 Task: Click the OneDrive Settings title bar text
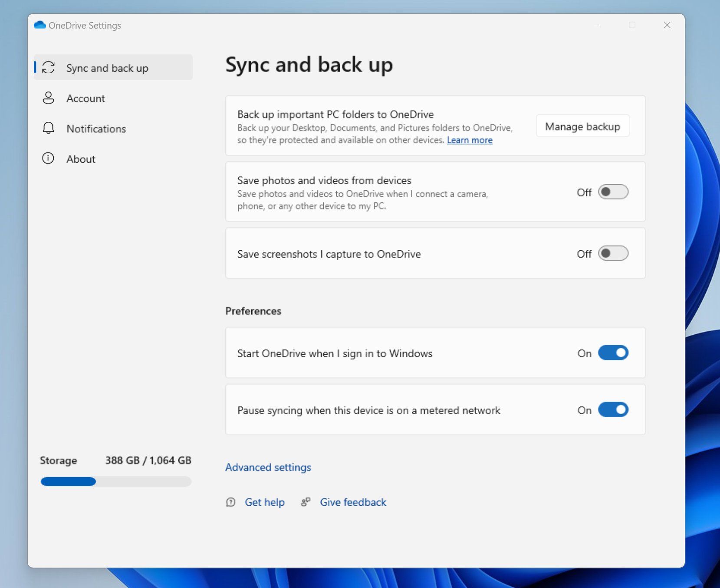85,25
